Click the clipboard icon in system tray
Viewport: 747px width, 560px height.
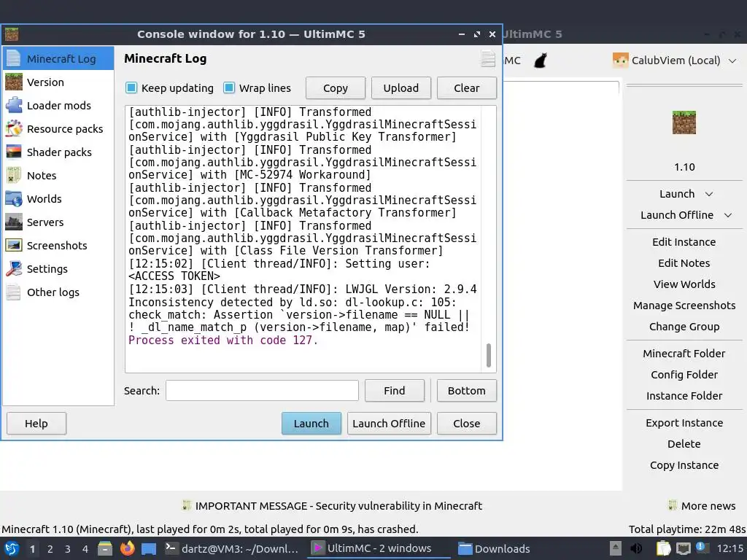[663, 548]
